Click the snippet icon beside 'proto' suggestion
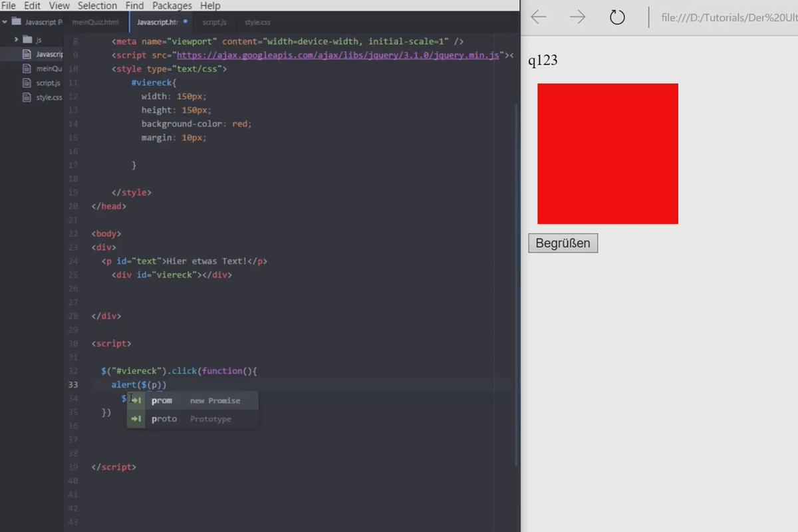 136,419
